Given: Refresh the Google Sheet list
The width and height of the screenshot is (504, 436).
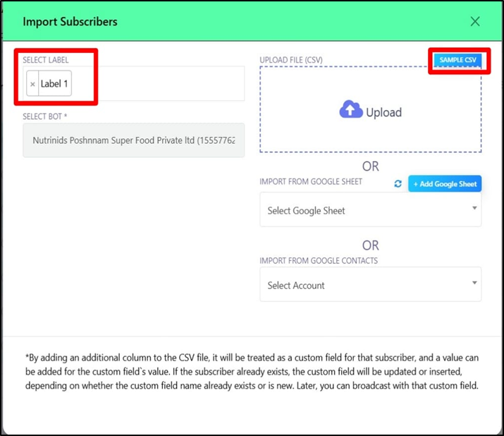Looking at the screenshot, I should [398, 183].
